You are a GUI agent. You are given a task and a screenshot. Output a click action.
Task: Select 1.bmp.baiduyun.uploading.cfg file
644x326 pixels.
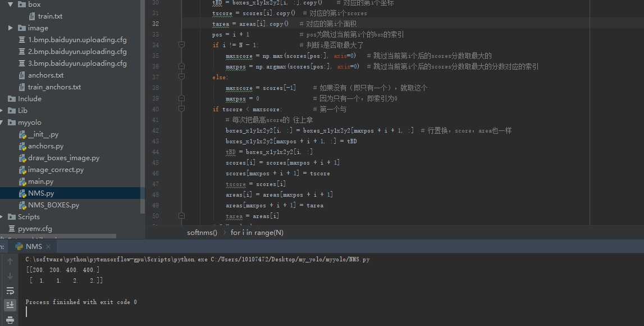(77, 40)
